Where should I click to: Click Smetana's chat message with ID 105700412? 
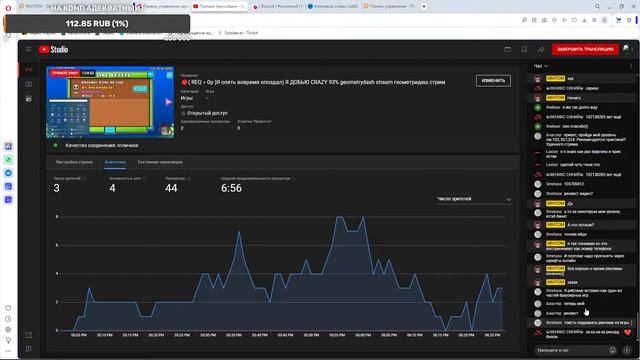(574, 184)
